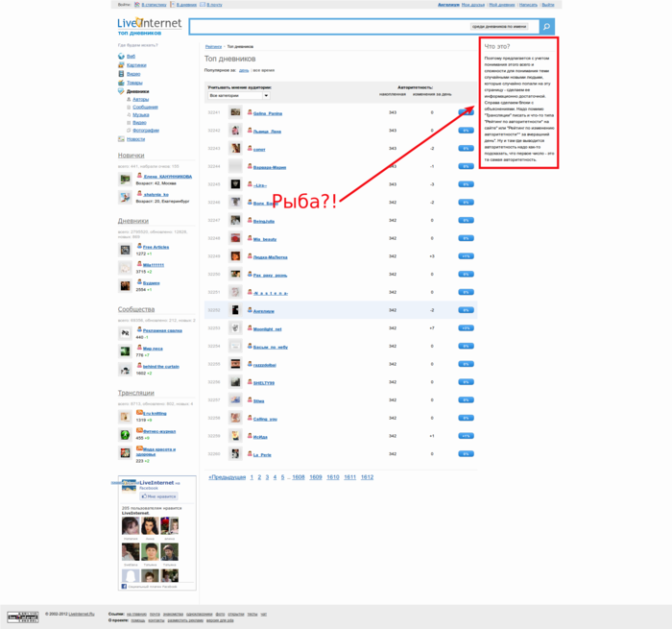This screenshot has height=629, width=672.
Task: Click the diary icon in top bar
Action: (x=173, y=4)
